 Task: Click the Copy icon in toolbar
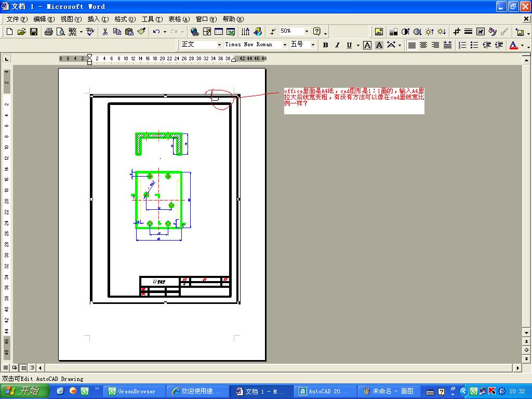pyautogui.click(x=117, y=32)
